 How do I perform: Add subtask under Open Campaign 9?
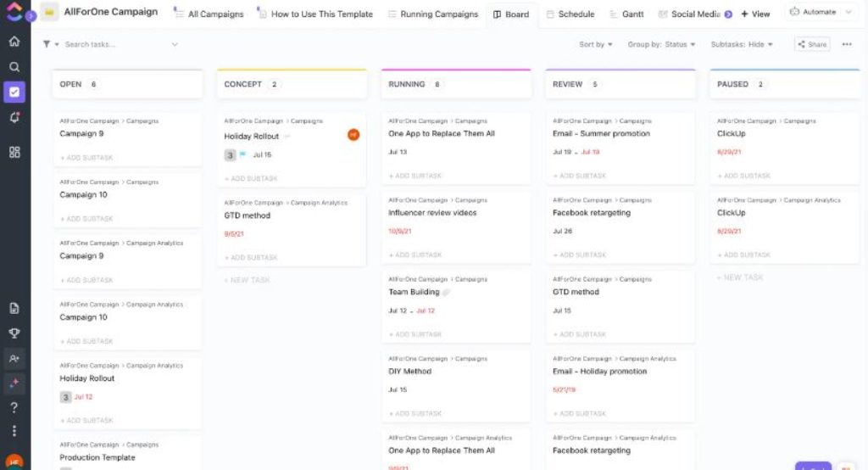click(x=86, y=158)
